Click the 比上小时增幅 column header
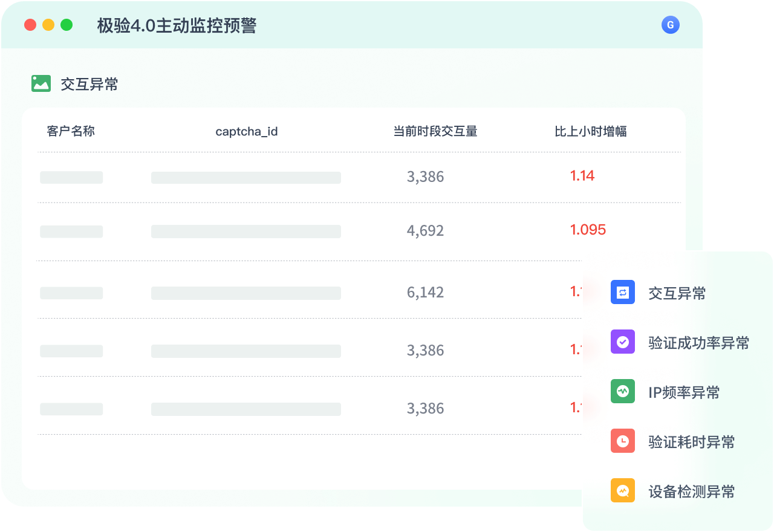 click(591, 131)
